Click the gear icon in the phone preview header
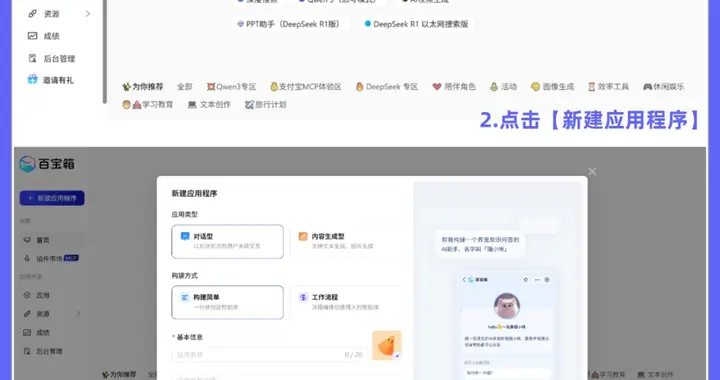 coord(526,279)
